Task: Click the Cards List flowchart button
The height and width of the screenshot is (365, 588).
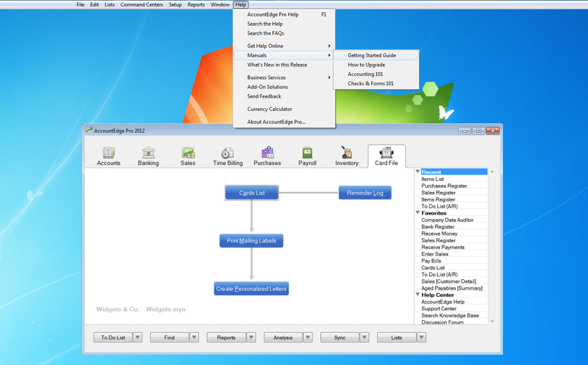Action: (252, 193)
